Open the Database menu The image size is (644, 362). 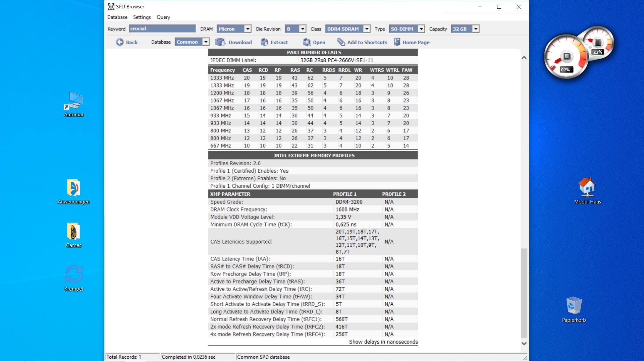click(x=117, y=17)
